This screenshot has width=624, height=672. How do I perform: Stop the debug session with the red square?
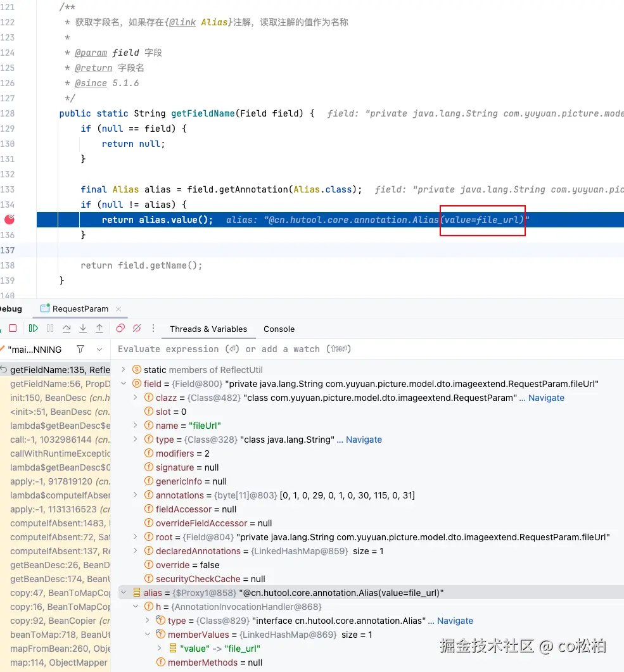[13, 328]
